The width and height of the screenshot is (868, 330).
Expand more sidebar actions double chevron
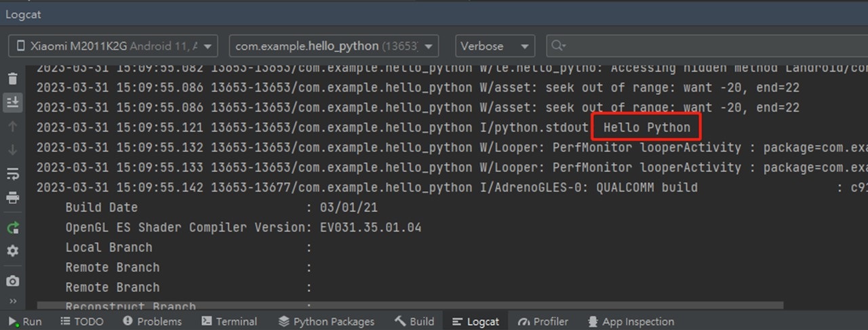pos(13,301)
